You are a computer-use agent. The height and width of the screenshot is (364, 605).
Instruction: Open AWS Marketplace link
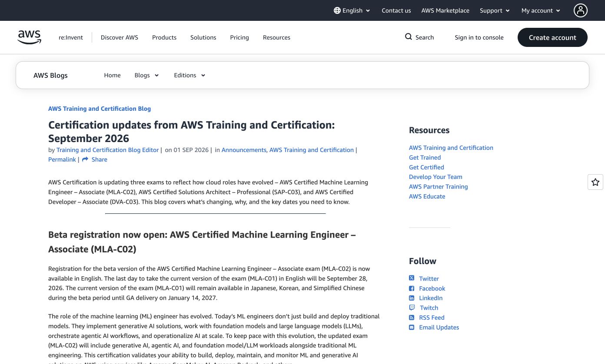point(445,10)
